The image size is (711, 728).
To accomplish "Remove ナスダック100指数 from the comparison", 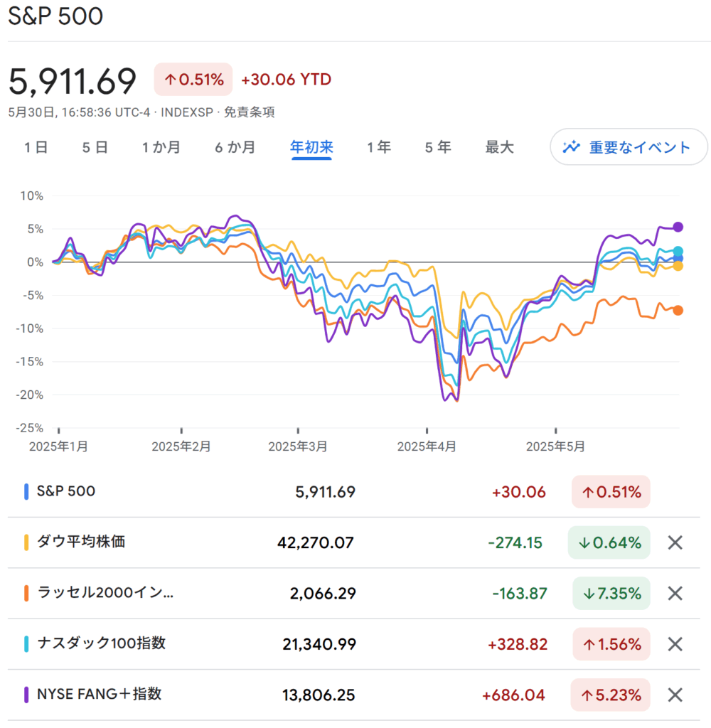I will click(x=675, y=644).
